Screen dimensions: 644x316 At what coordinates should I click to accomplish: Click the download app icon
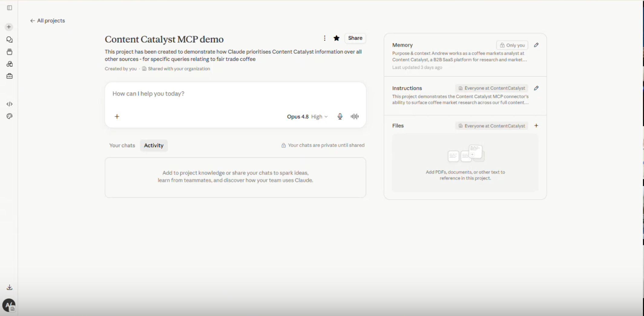(x=9, y=287)
